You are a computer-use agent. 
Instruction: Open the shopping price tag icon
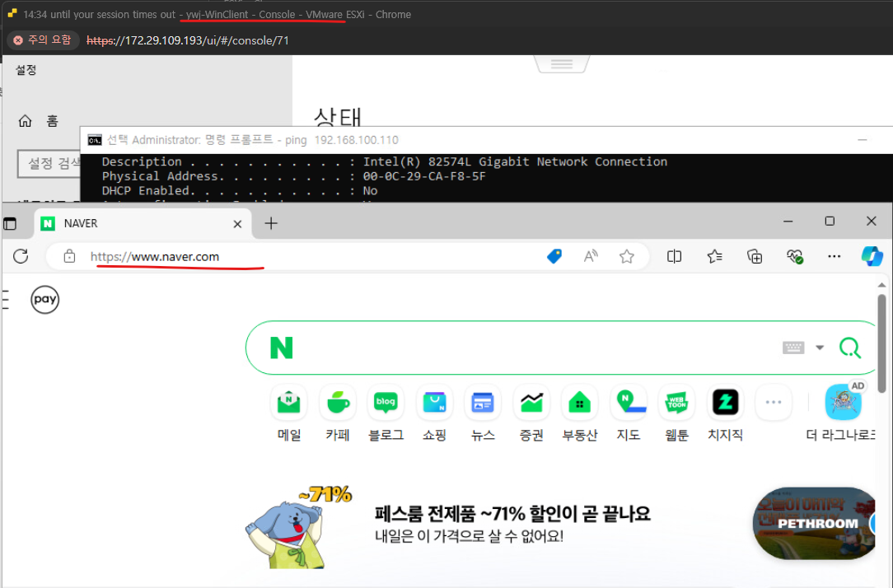point(554,257)
